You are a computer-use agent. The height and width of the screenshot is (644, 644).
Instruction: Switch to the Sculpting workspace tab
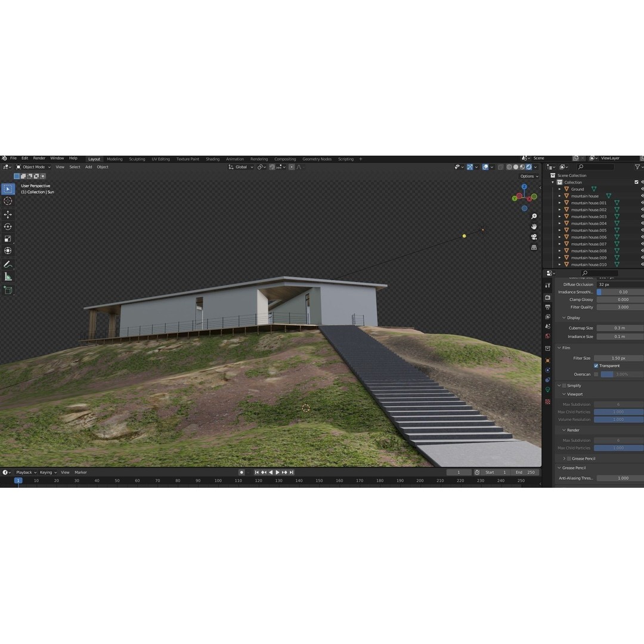click(x=137, y=159)
